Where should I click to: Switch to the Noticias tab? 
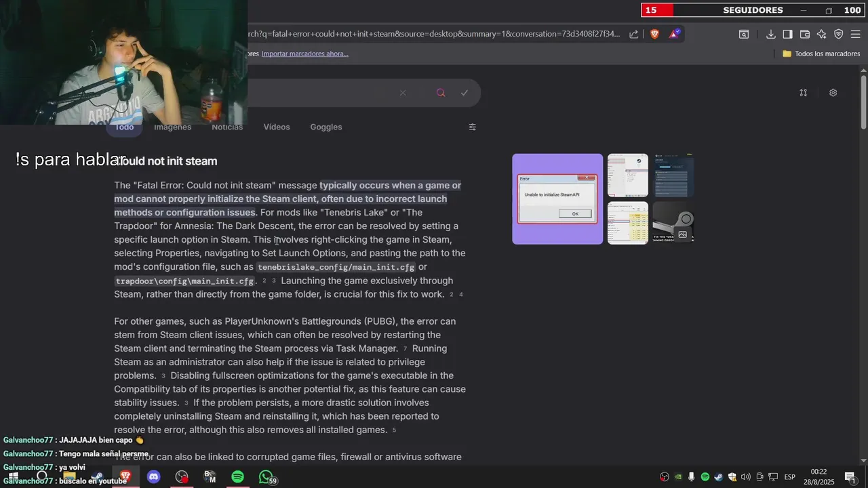click(227, 127)
